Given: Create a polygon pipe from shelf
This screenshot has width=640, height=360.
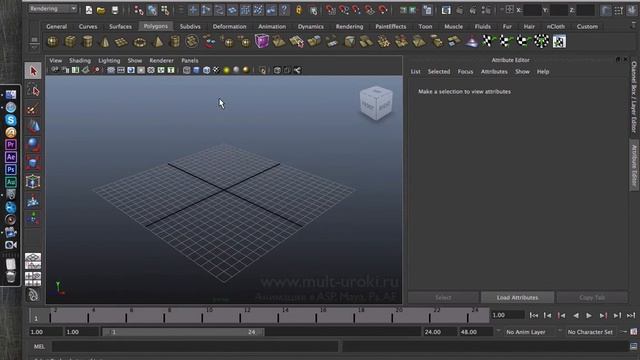Looking at the screenshot, I should 175,41.
